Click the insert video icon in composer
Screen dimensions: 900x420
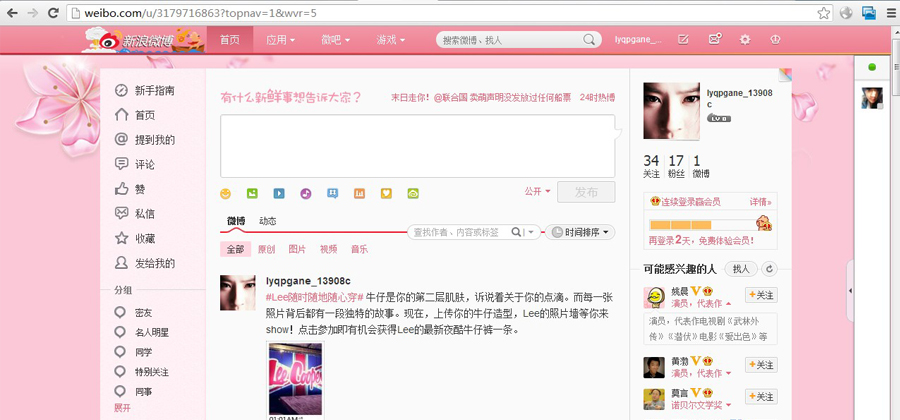pos(279,193)
